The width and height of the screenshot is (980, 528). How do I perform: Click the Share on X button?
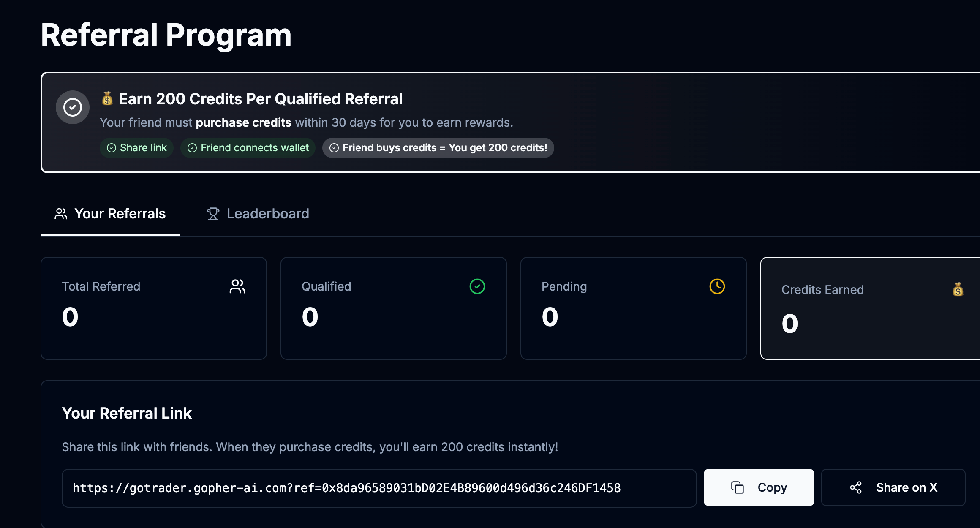893,487
